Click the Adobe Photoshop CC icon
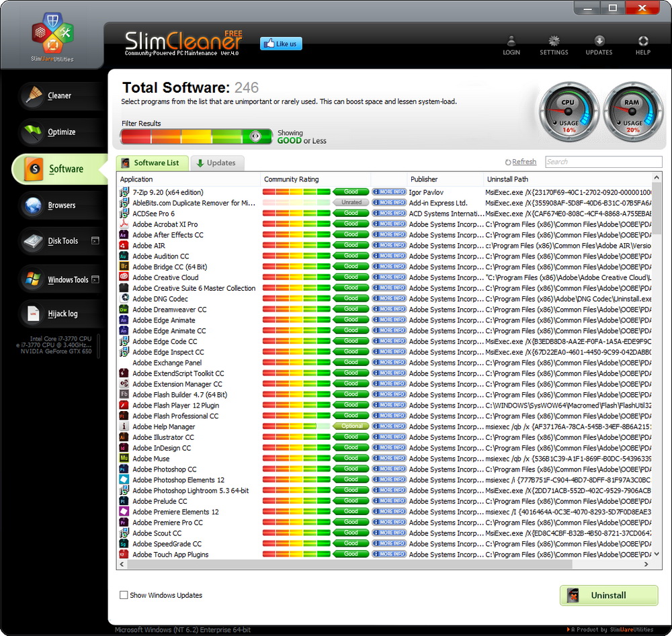The image size is (672, 636). click(124, 469)
